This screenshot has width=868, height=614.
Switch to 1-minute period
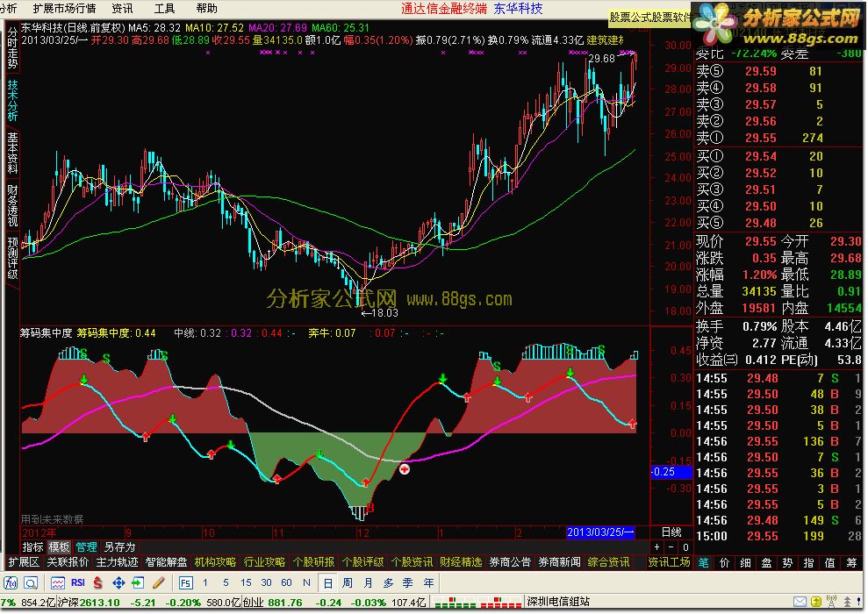(x=205, y=583)
